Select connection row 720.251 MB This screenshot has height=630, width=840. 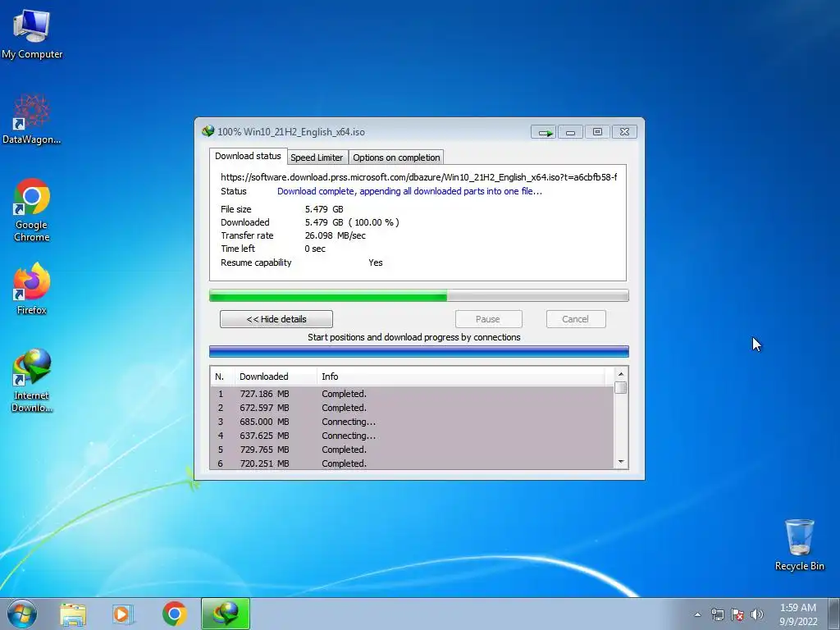tap(412, 463)
